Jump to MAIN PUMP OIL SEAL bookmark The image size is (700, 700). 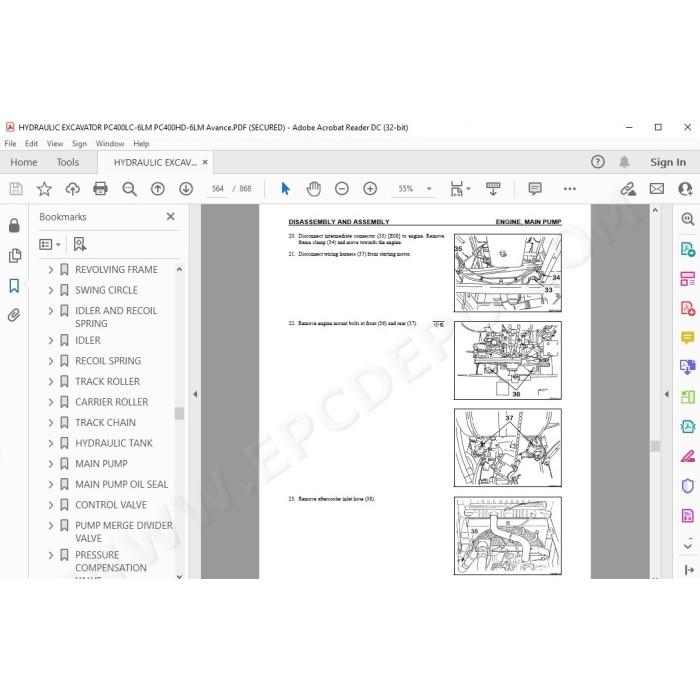[121, 484]
